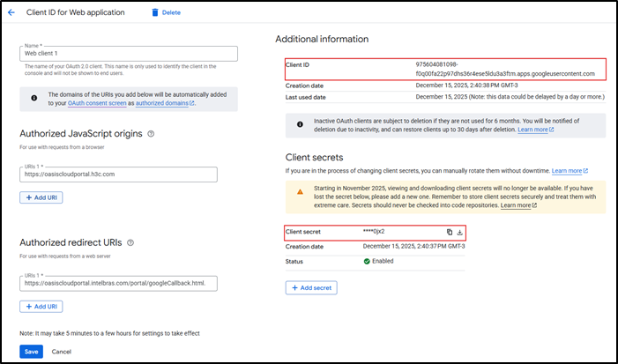Image resolution: width=618 pixels, height=364 pixels.
Task: Click the masked client secret ****0jx2
Action: click(374, 232)
